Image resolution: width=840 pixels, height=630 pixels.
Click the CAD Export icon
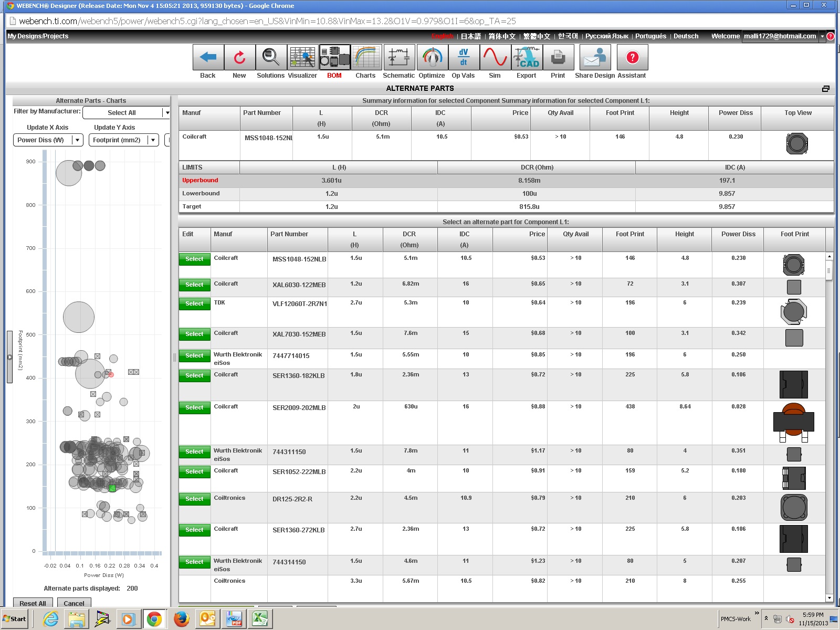(527, 57)
